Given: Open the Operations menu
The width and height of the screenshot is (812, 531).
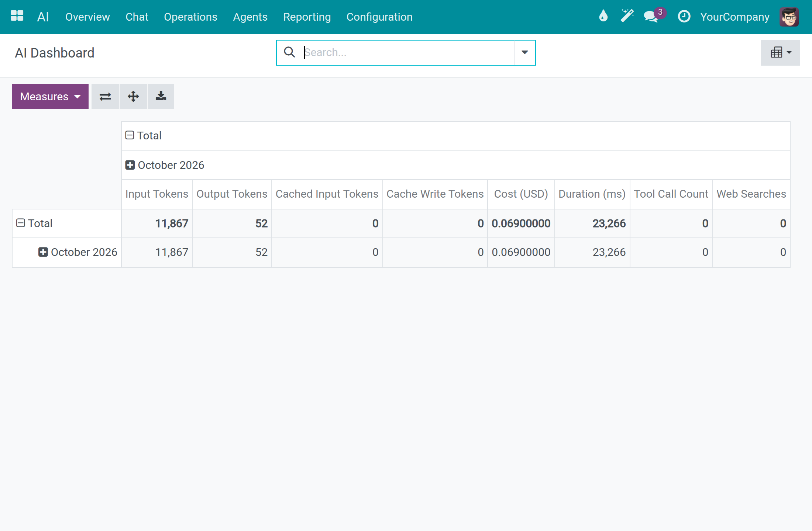Looking at the screenshot, I should [190, 17].
